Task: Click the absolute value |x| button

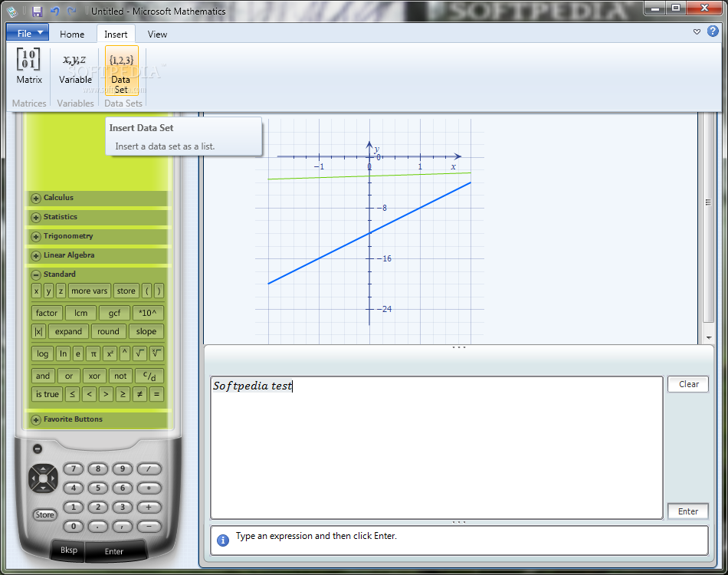Action: (x=38, y=332)
